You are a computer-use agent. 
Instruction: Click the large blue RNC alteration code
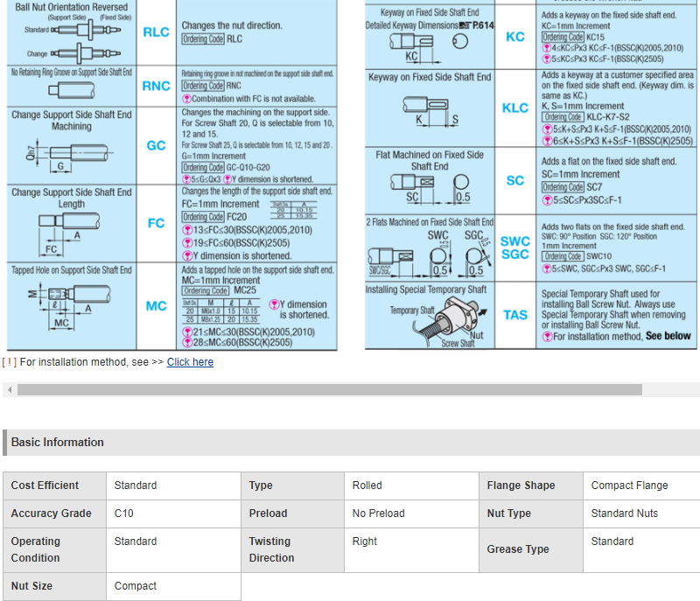pyautogui.click(x=157, y=86)
